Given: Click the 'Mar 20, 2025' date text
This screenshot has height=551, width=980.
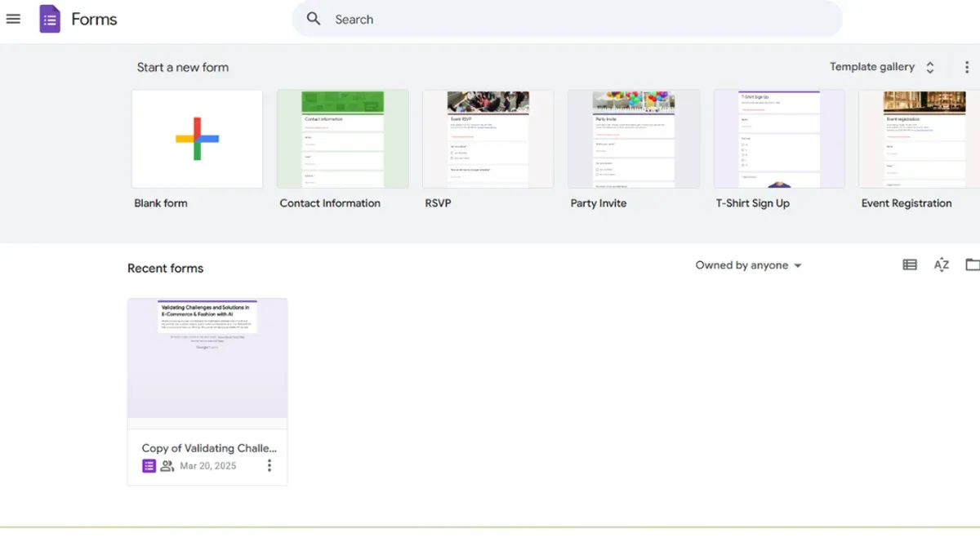Looking at the screenshot, I should (208, 466).
